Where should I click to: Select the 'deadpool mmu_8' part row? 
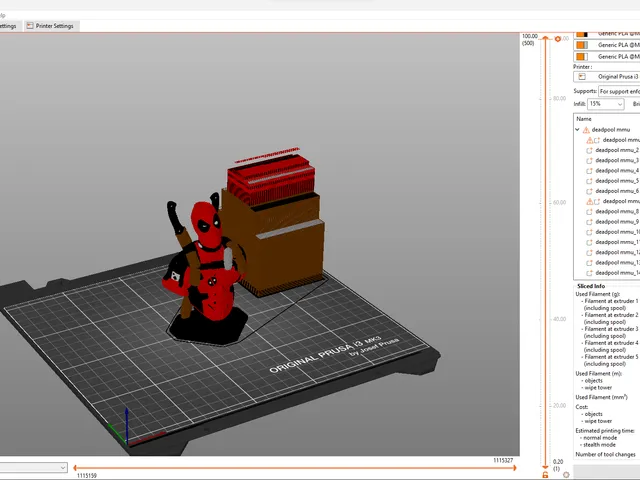[x=607, y=211]
